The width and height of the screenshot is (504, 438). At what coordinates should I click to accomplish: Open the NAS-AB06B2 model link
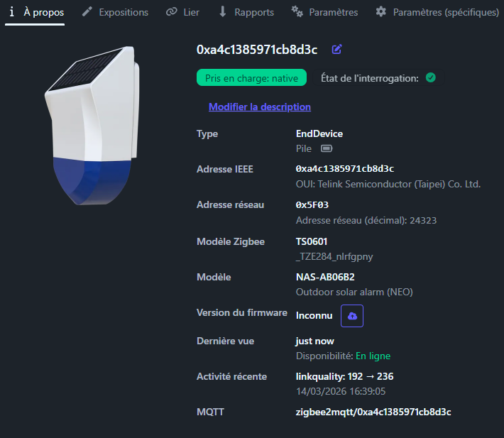click(324, 277)
